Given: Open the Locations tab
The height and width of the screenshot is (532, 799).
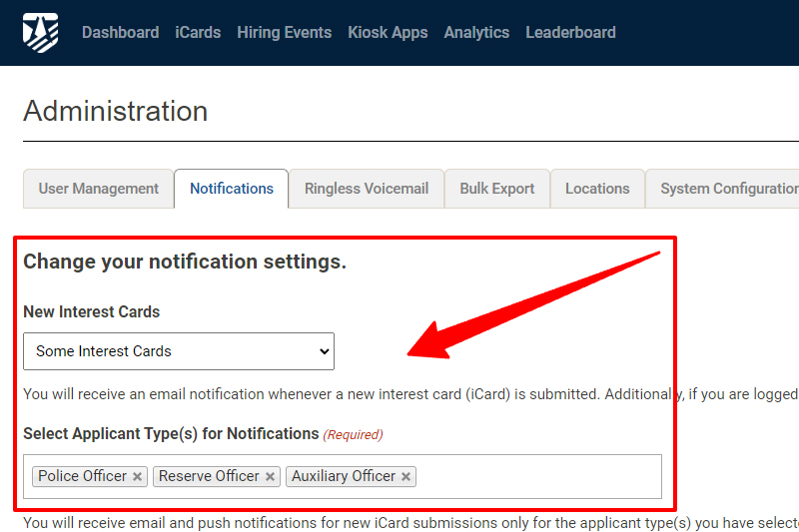Looking at the screenshot, I should [597, 189].
